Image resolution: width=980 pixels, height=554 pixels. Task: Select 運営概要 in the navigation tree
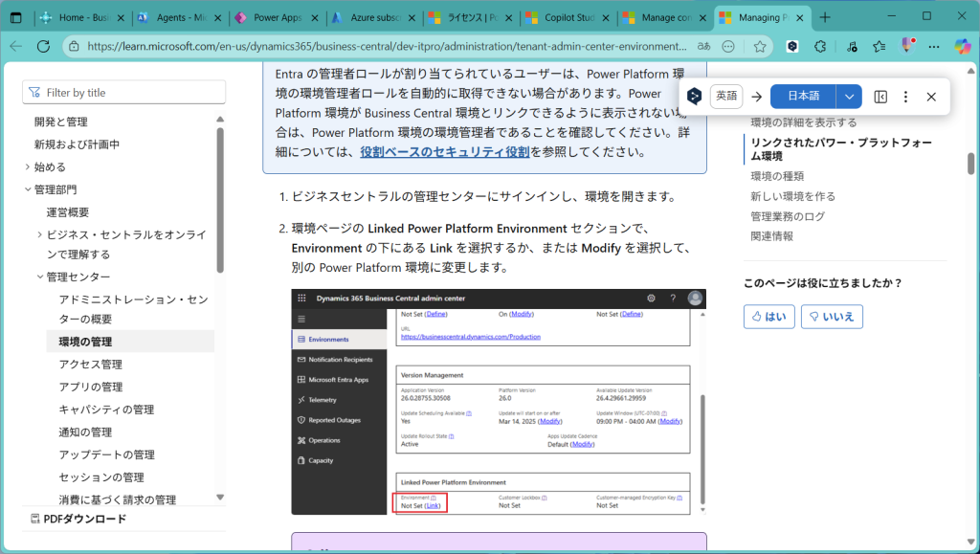pyautogui.click(x=68, y=211)
